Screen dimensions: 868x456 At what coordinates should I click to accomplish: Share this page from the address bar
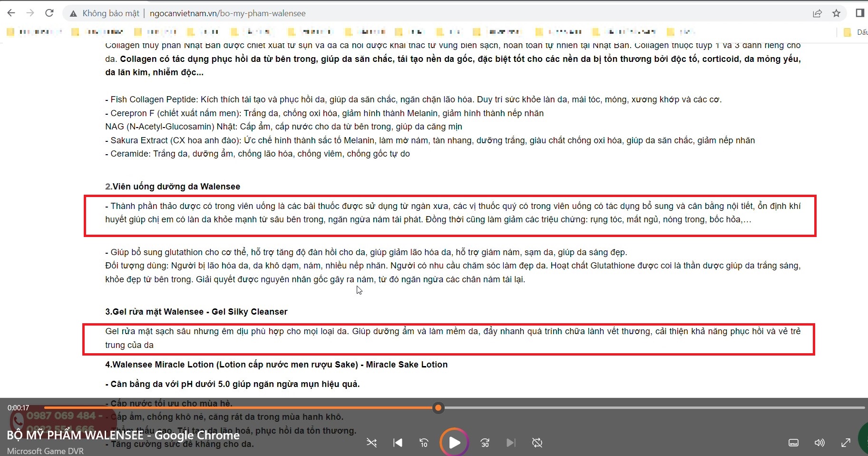817,13
